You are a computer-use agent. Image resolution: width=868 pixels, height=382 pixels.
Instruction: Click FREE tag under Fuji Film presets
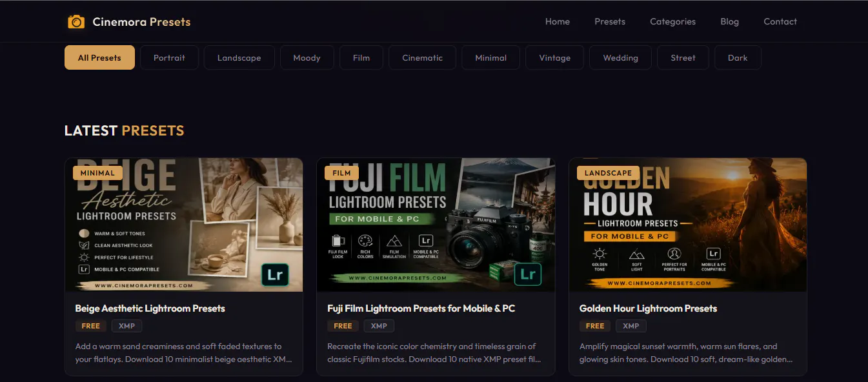click(343, 326)
